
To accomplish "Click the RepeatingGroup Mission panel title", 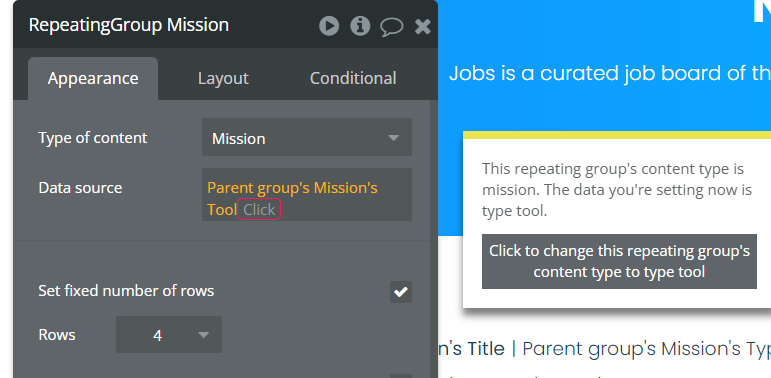I will point(129,25).
